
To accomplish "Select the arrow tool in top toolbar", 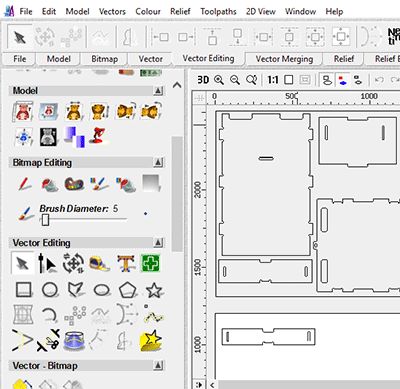I will pos(20,37).
